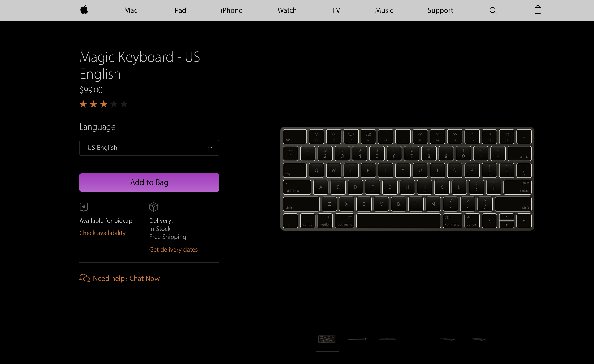Open the US English language dropdown

tap(149, 148)
